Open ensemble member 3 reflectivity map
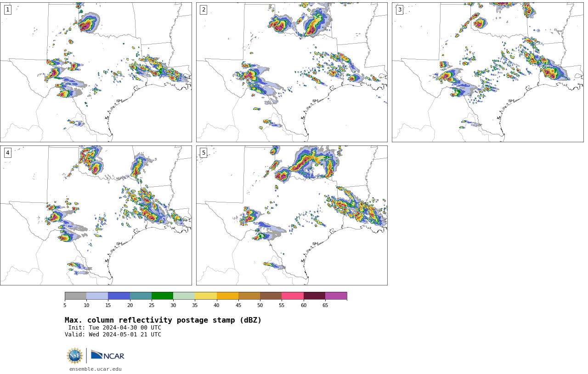 (x=488, y=72)
